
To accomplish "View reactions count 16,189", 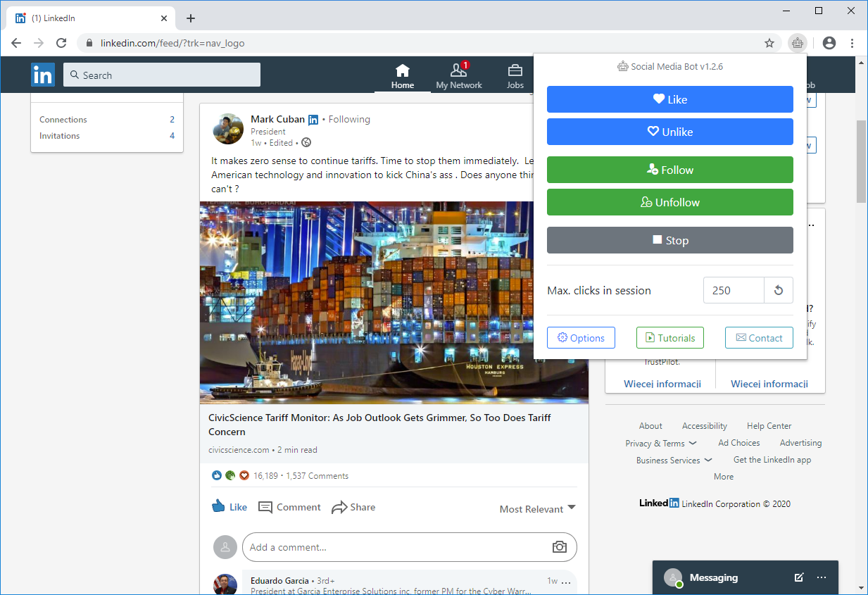I will coord(265,476).
